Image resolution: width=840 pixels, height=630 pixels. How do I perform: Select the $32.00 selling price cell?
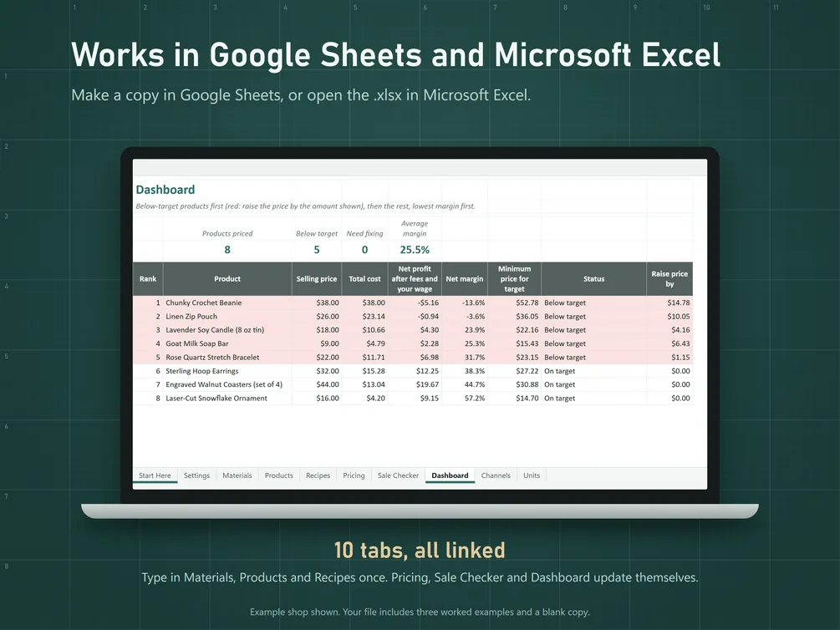(x=317, y=371)
